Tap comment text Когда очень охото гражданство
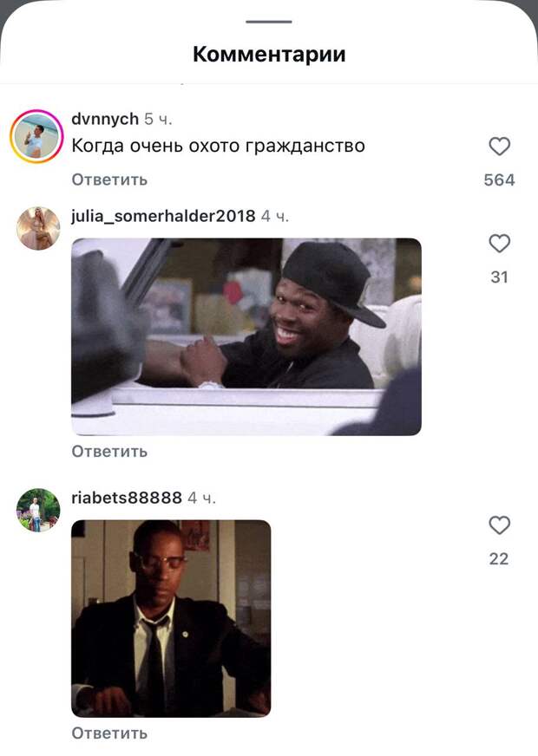 [218, 146]
